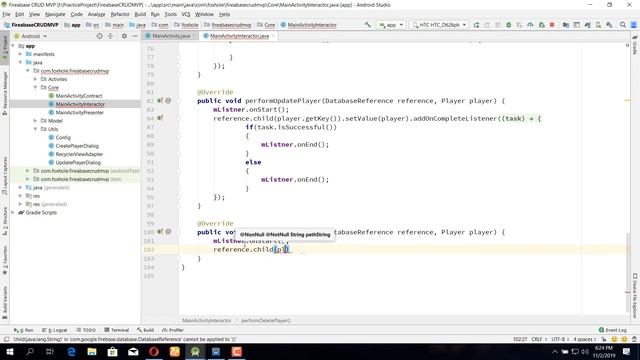
Task: Open the Terminal tool window
Action: pos(117,330)
